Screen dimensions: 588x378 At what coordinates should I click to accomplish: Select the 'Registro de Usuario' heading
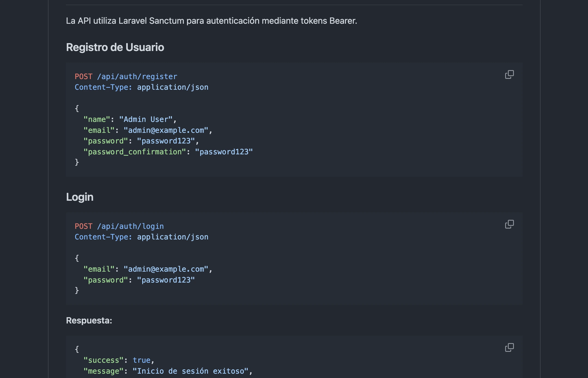tap(115, 47)
